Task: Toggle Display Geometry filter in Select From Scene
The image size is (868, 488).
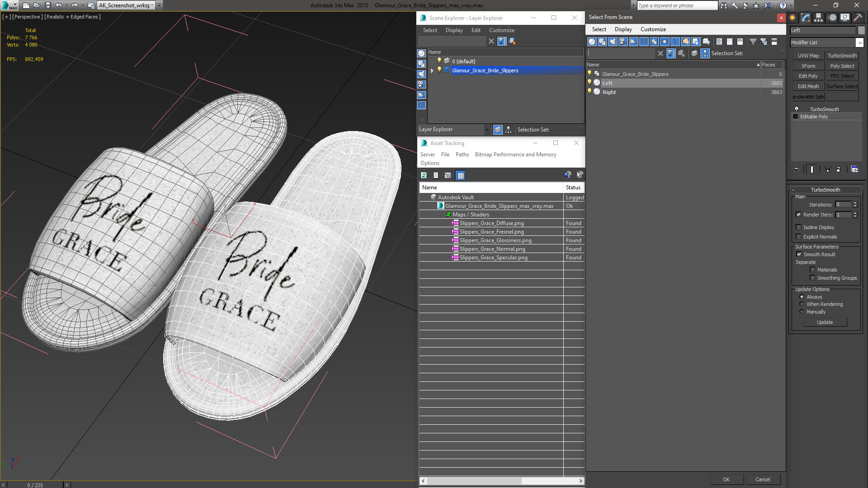Action: [592, 42]
